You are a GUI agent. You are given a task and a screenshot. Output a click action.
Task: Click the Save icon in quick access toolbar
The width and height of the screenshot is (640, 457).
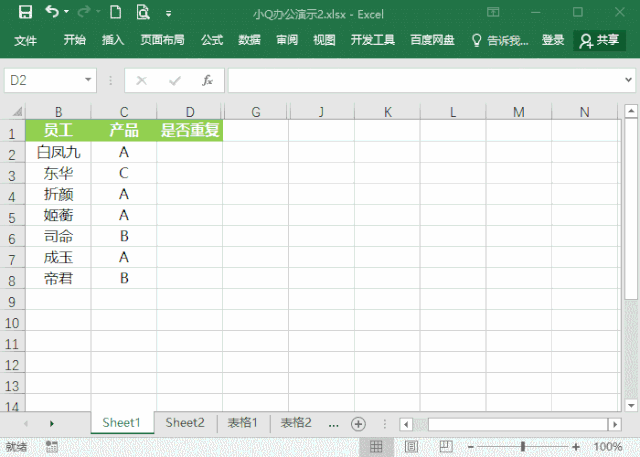pyautogui.click(x=25, y=13)
